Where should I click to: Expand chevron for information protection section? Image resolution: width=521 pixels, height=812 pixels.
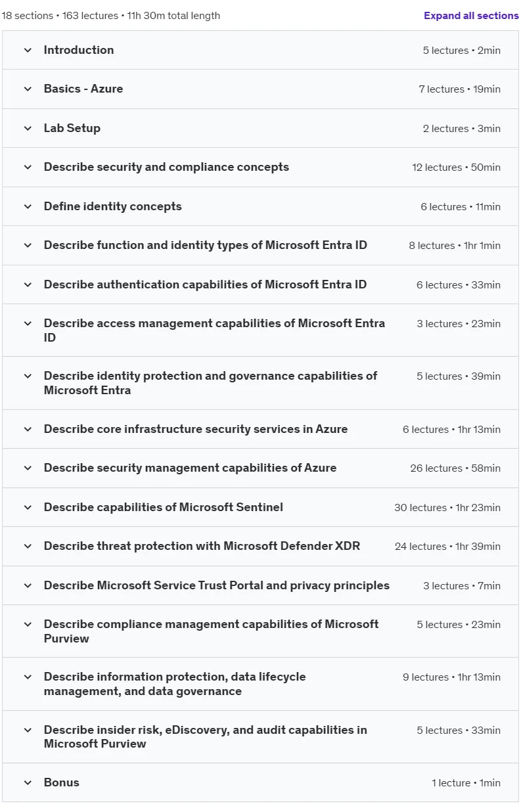[28, 677]
